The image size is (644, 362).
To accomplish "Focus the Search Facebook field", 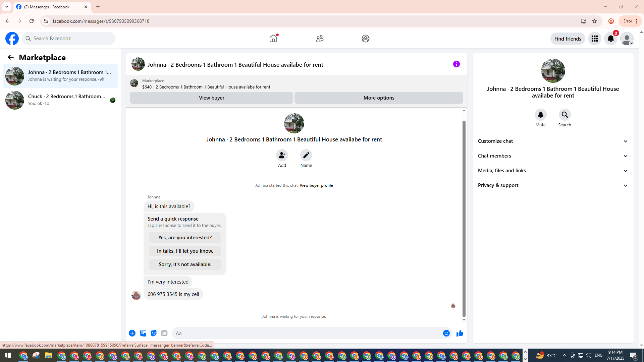I will coord(68,39).
